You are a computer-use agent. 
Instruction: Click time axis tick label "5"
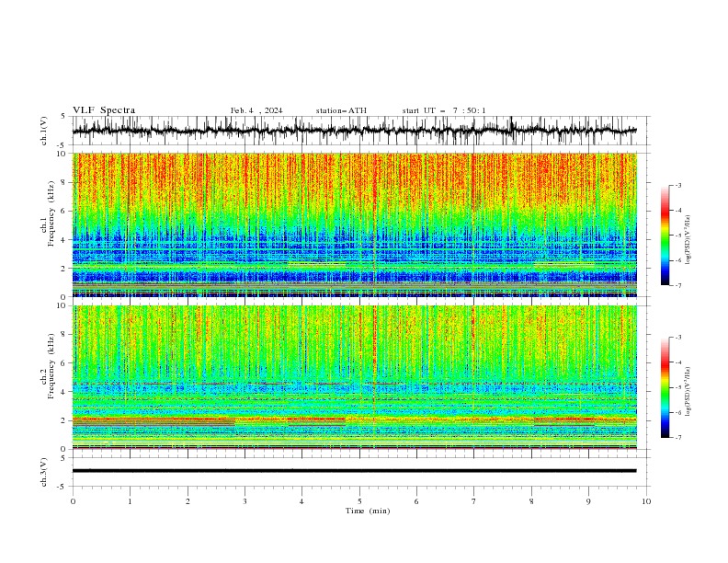[x=359, y=501]
